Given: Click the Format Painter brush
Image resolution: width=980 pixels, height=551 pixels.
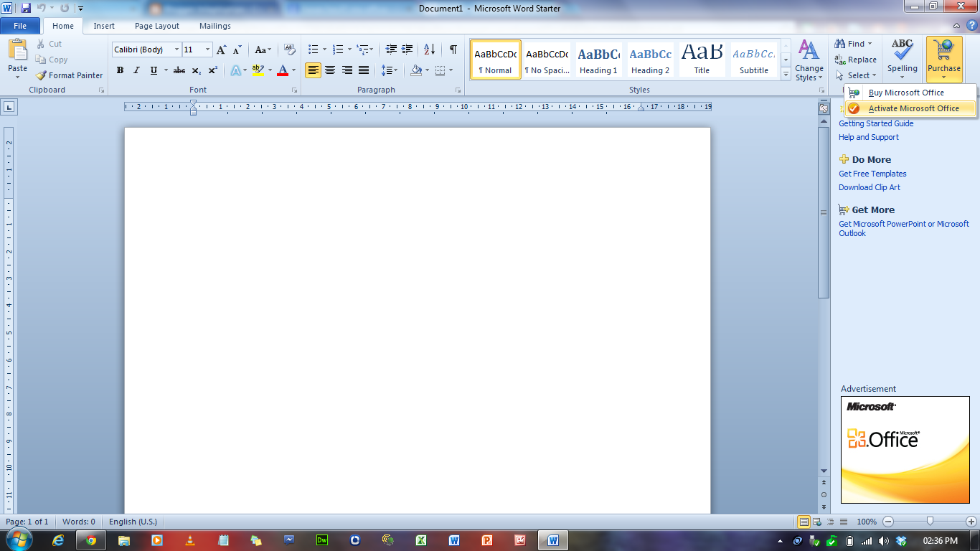Looking at the screenshot, I should click(x=41, y=75).
